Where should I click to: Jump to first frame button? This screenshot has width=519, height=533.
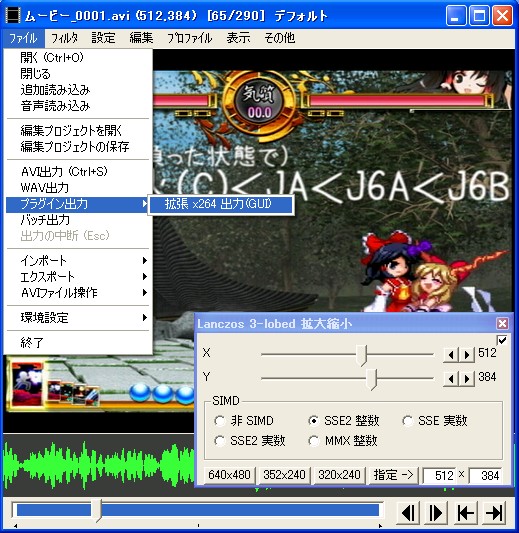[x=465, y=513]
